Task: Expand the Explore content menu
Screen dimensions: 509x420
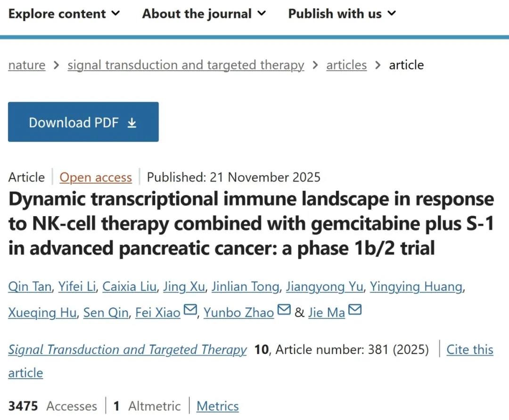Action: click(64, 14)
